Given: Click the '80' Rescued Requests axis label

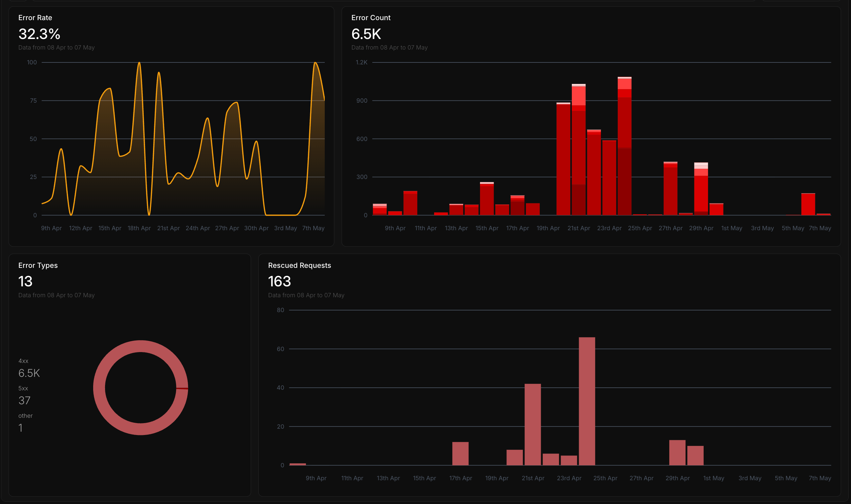Looking at the screenshot, I should click(x=280, y=310).
